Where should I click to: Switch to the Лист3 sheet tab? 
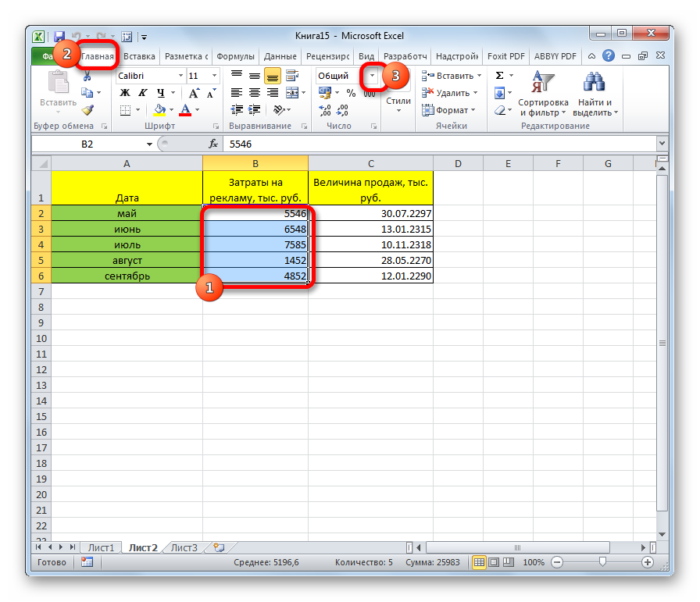click(x=184, y=547)
